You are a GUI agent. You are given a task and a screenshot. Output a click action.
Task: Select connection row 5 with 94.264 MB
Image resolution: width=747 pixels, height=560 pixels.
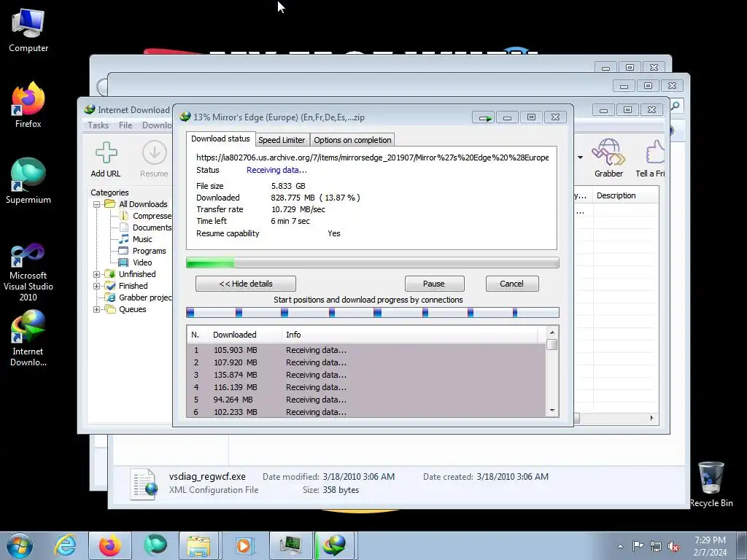[366, 400]
